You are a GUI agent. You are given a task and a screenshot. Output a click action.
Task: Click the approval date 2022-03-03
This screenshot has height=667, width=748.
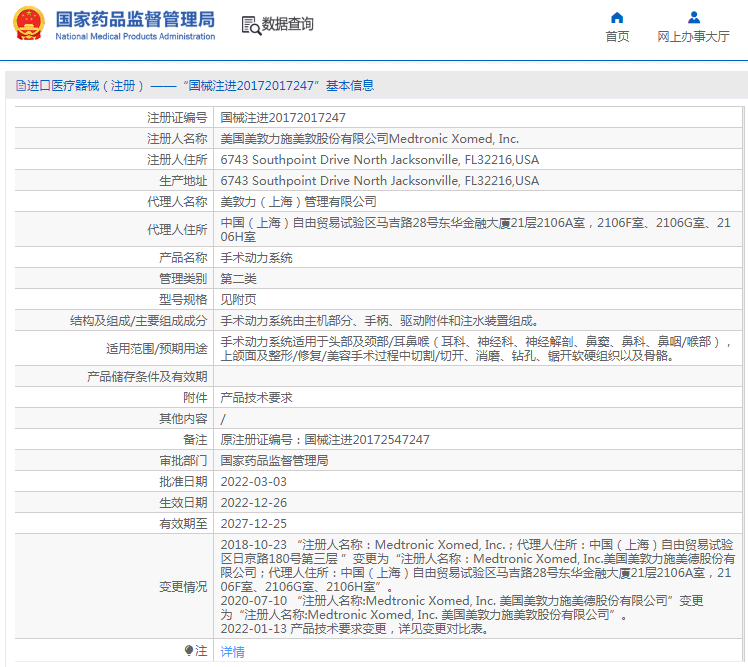pos(253,482)
